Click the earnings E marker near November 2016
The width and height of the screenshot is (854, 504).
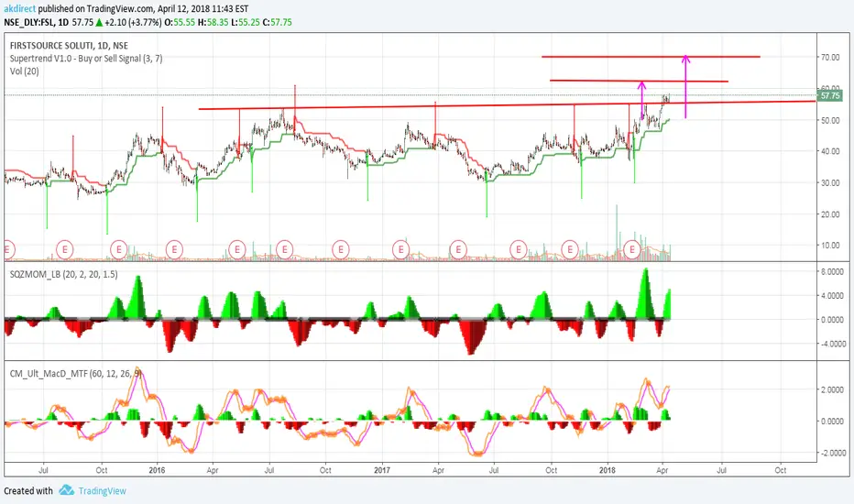click(x=340, y=249)
